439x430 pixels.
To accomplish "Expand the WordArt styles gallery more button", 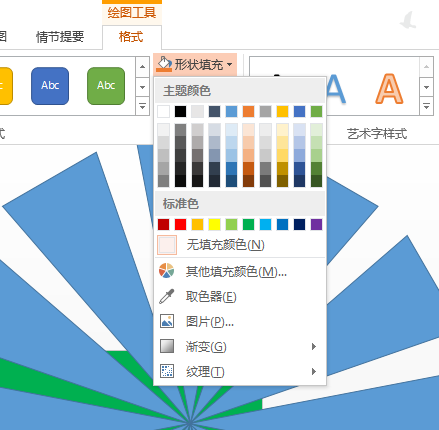I will pos(426,106).
